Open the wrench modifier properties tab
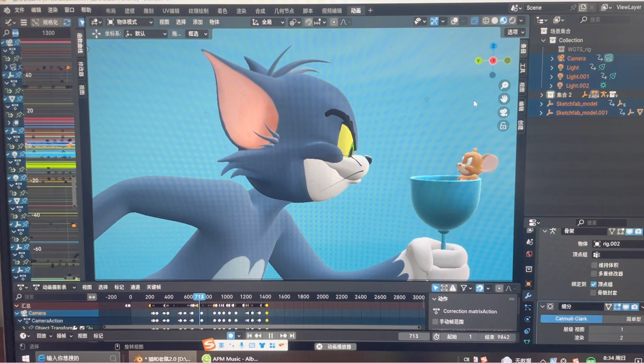 click(528, 296)
